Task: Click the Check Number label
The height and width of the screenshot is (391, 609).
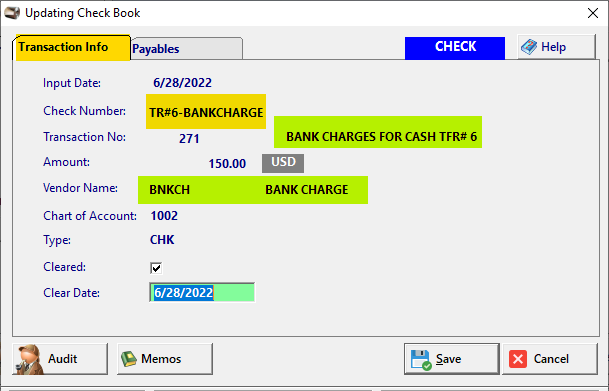Action: point(85,111)
